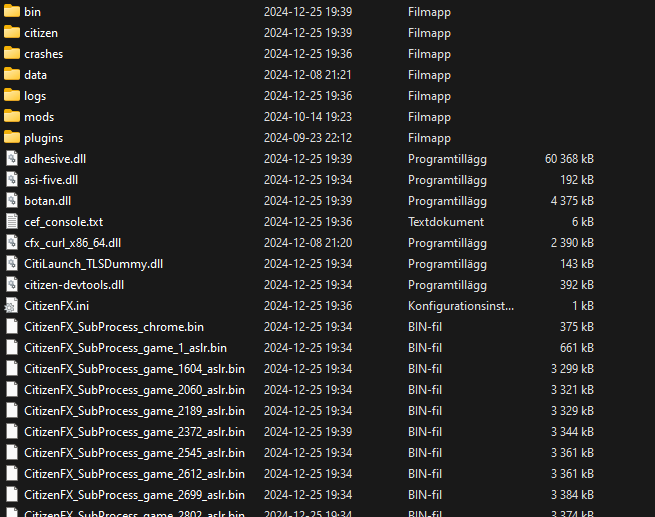Image resolution: width=655 pixels, height=517 pixels.
Task: Click the folder name mods
Action: [x=39, y=117]
